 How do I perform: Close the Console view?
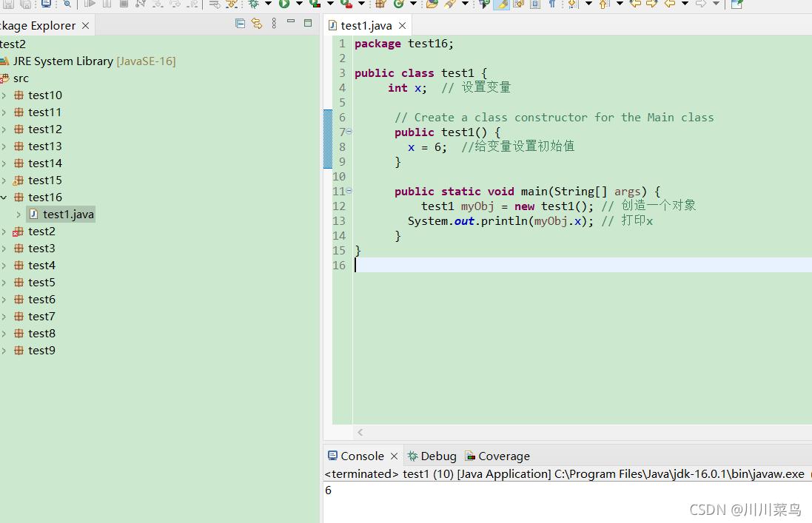click(x=394, y=456)
